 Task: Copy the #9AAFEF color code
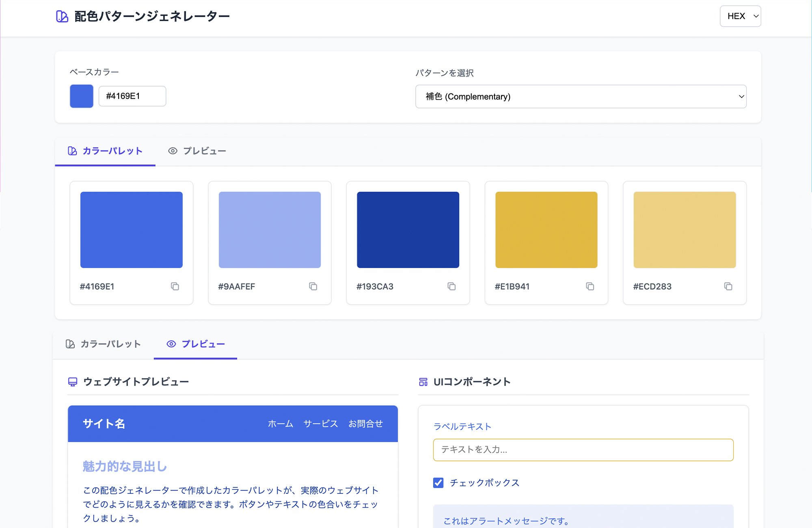(313, 286)
